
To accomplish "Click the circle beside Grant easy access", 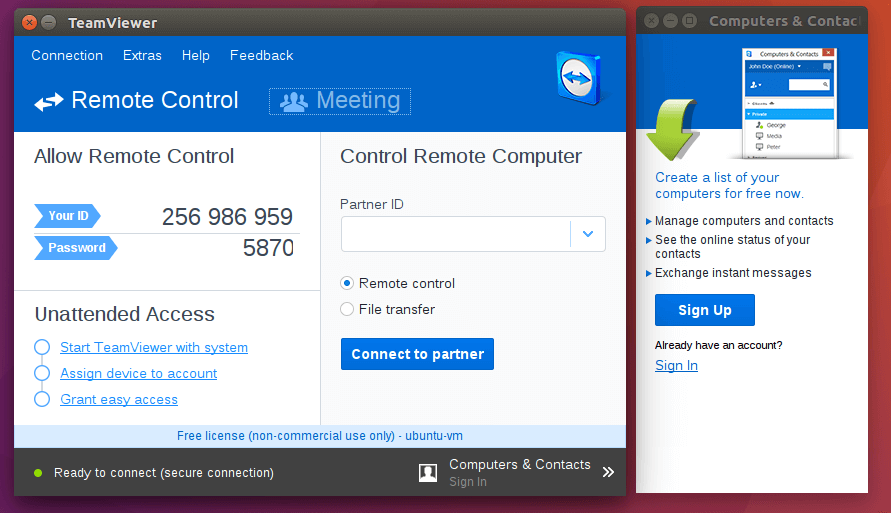I will click(x=42, y=399).
